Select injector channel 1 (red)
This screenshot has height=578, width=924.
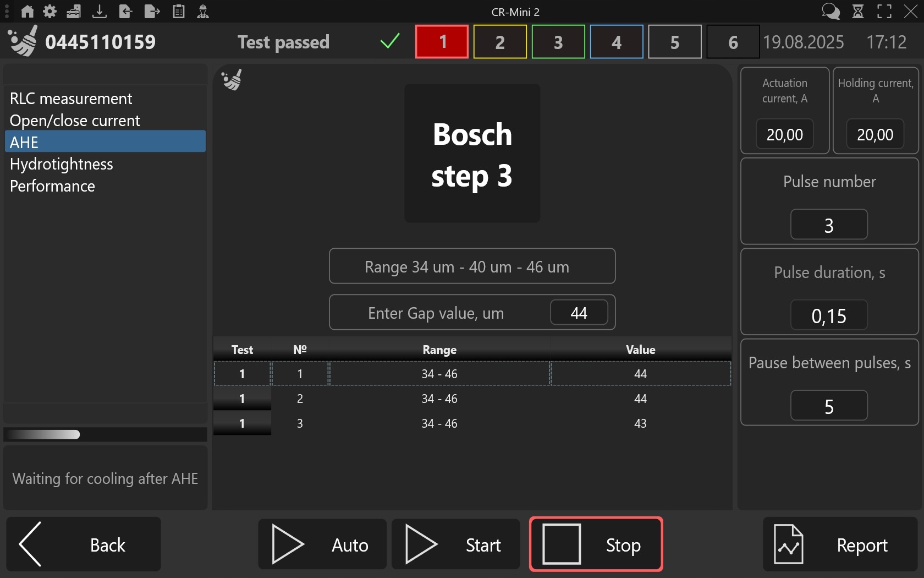coord(442,42)
